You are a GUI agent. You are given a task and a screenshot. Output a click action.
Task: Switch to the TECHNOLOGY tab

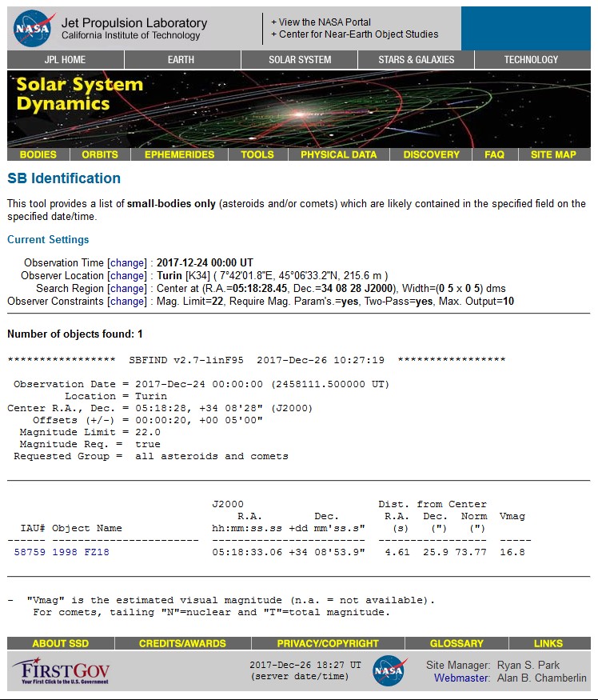(x=531, y=60)
